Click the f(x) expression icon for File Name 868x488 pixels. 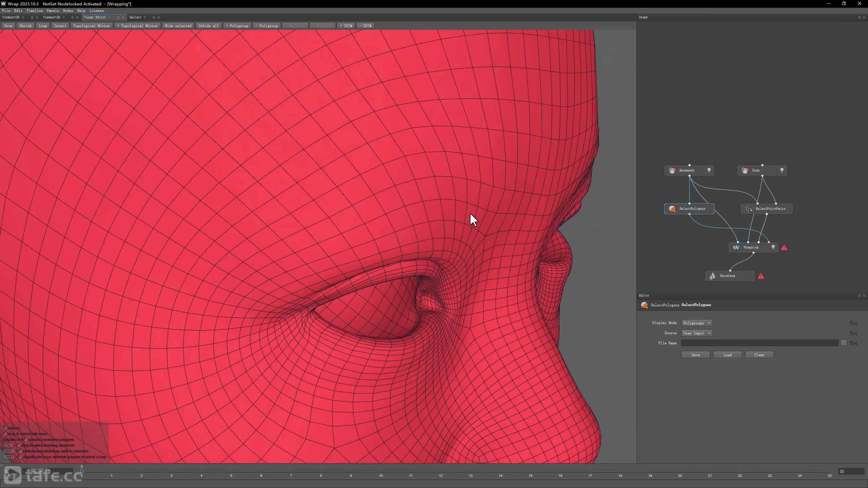[x=853, y=343]
